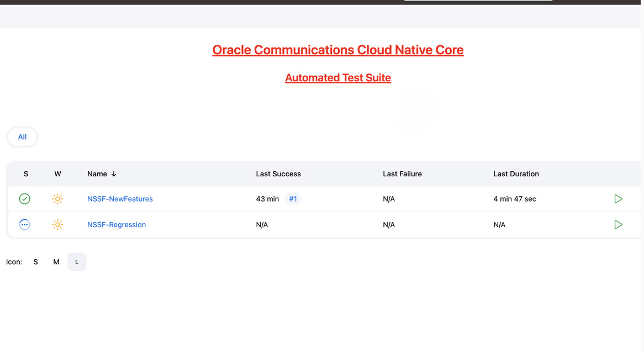This screenshot has height=352, width=644.
Task: Open the All jobs view tab
Action: click(22, 136)
